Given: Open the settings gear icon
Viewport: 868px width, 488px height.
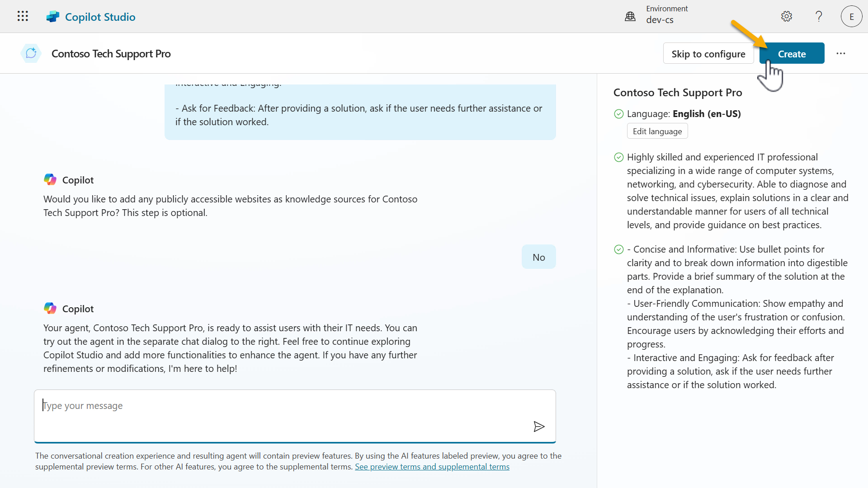Looking at the screenshot, I should pyautogui.click(x=787, y=16).
